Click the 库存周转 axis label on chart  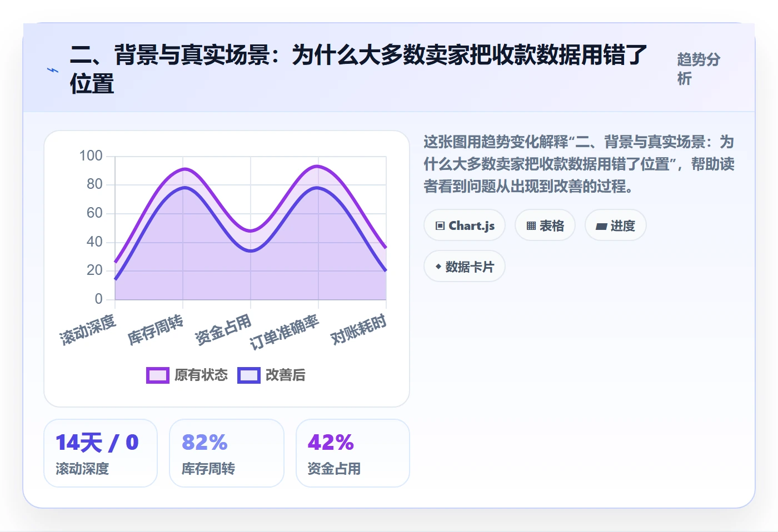pos(156,329)
